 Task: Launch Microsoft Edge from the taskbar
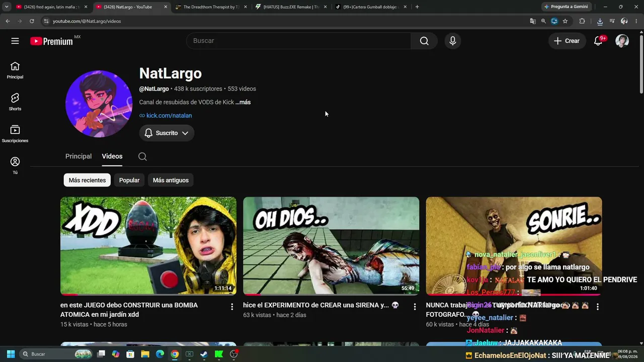pyautogui.click(x=159, y=354)
